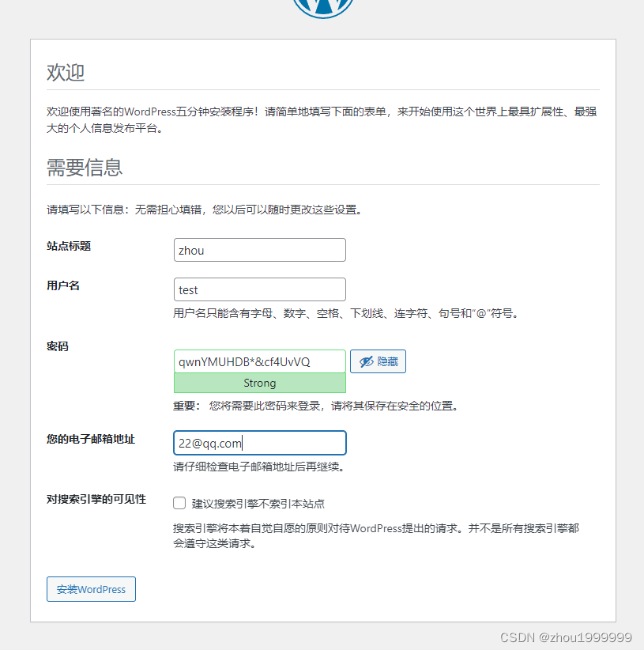Click the 欢迎 heading
Viewport: 644px width, 650px height.
click(66, 73)
